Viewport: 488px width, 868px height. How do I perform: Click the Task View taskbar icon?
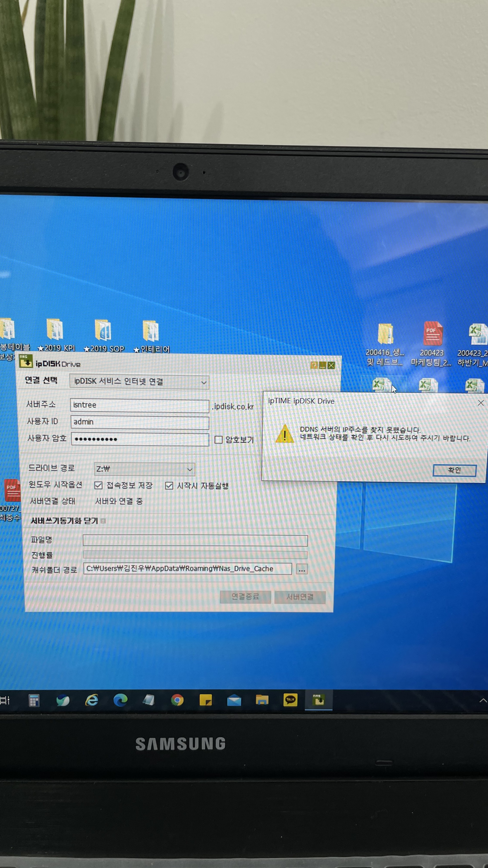pos(5,701)
